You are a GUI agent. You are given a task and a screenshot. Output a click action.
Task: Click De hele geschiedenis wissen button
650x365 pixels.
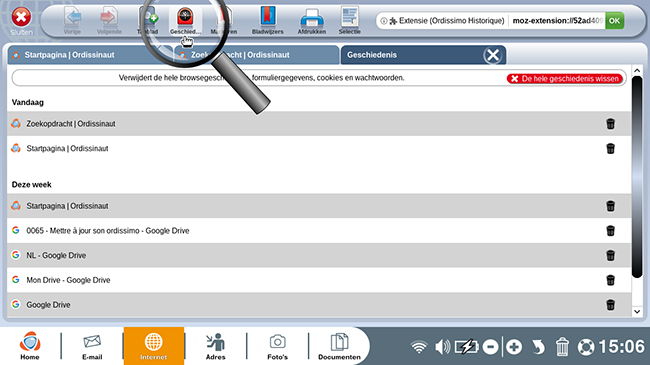coord(565,79)
